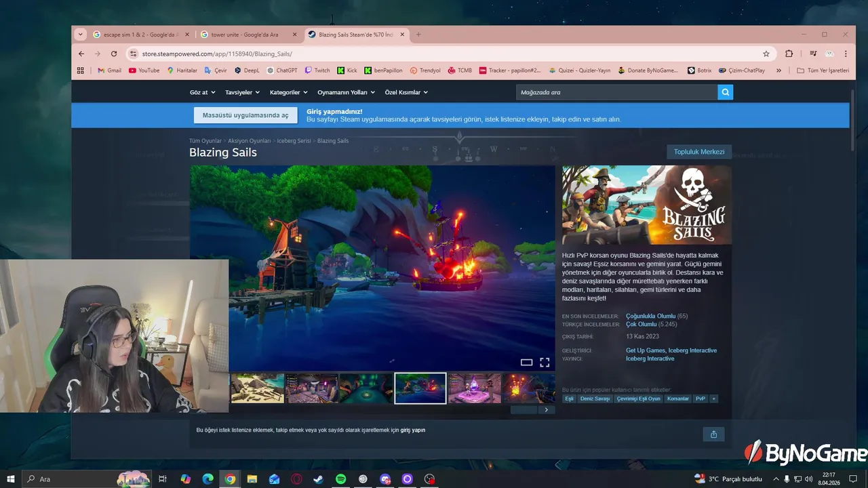Open the Trendyol bookmark
Image resolution: width=868 pixels, height=488 pixels.
tap(425, 70)
